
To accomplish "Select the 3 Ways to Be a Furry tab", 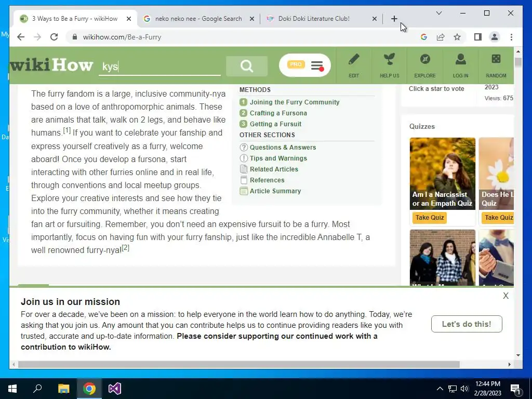I will click(75, 19).
